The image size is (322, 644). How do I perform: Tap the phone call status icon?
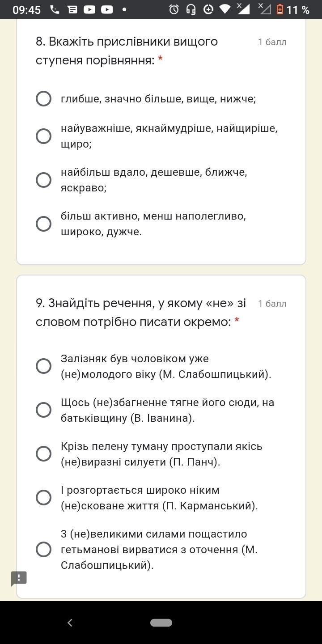[x=55, y=9]
